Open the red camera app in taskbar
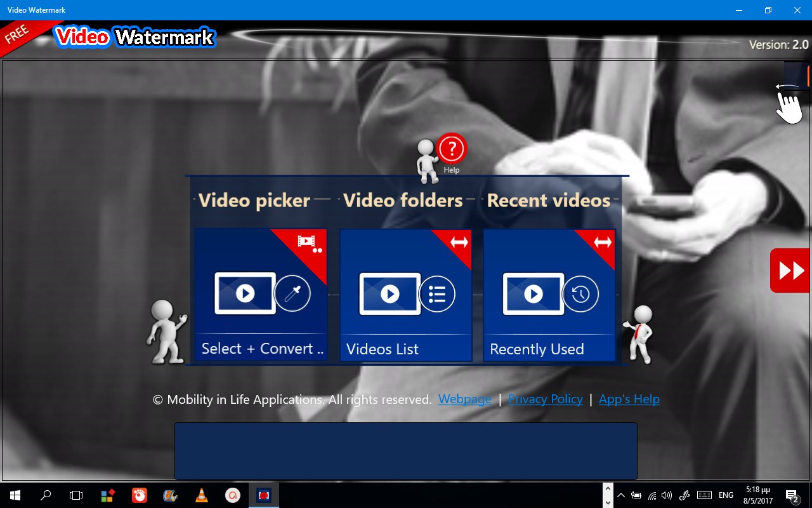This screenshot has height=508, width=812. click(139, 495)
